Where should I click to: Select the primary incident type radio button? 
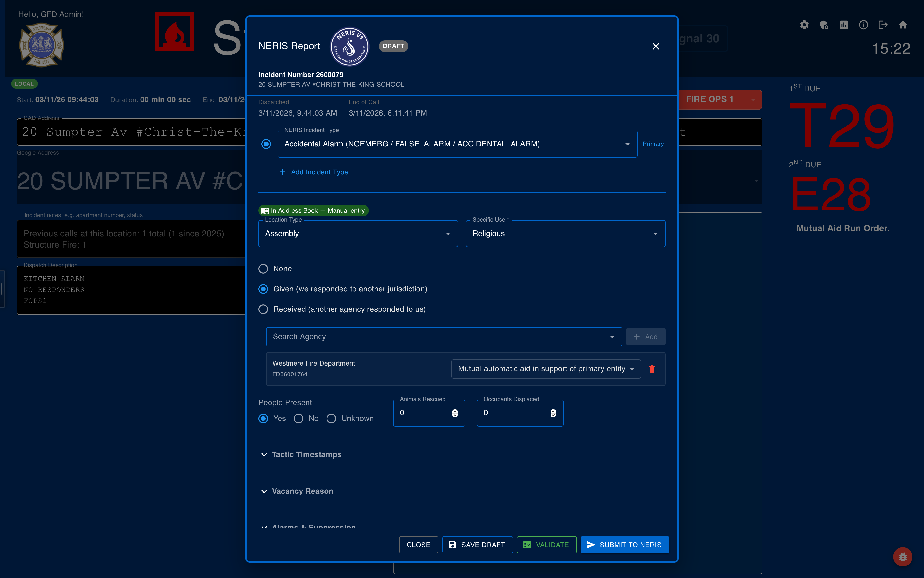click(x=266, y=144)
